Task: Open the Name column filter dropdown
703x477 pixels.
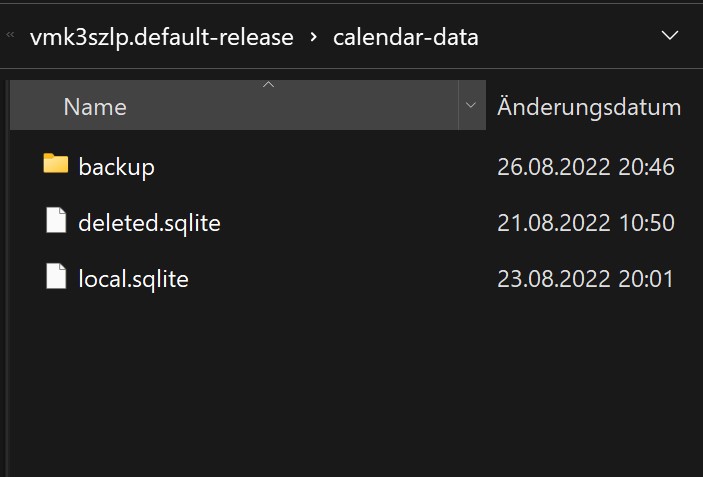Action: 471,105
